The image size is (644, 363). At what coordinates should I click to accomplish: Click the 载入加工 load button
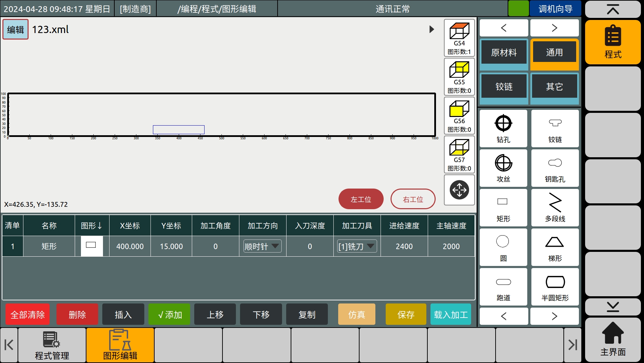pyautogui.click(x=450, y=314)
